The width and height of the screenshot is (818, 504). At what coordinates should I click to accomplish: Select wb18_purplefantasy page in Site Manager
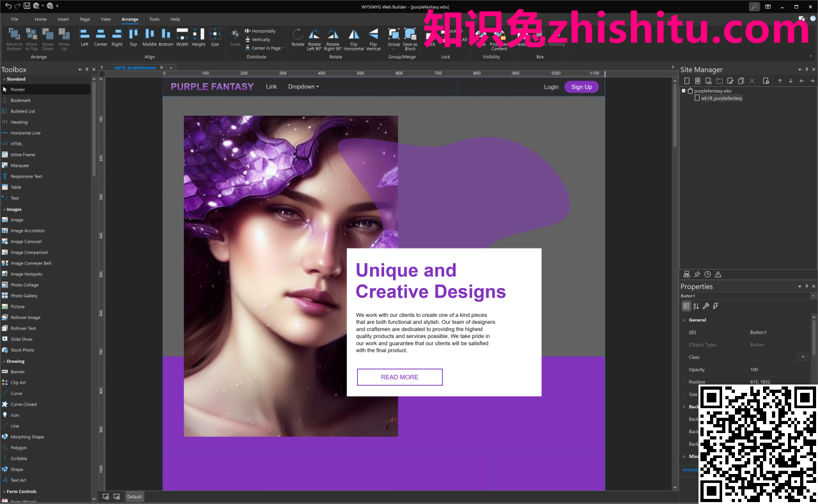[722, 98]
